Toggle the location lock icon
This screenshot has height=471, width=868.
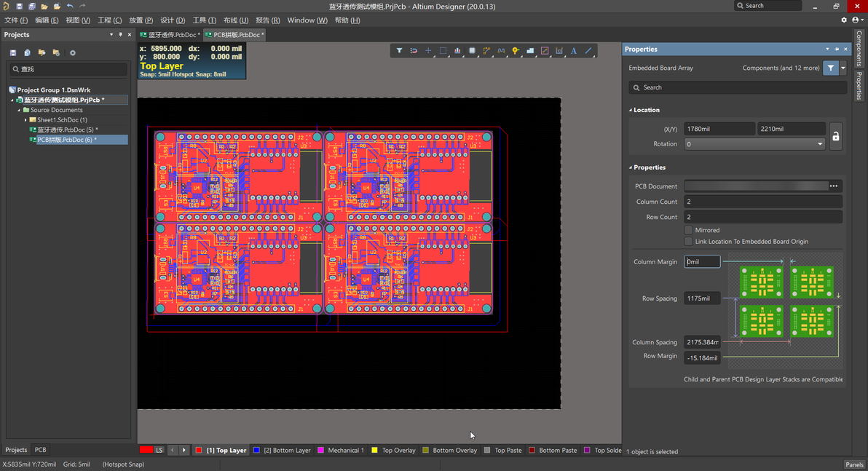(x=836, y=136)
